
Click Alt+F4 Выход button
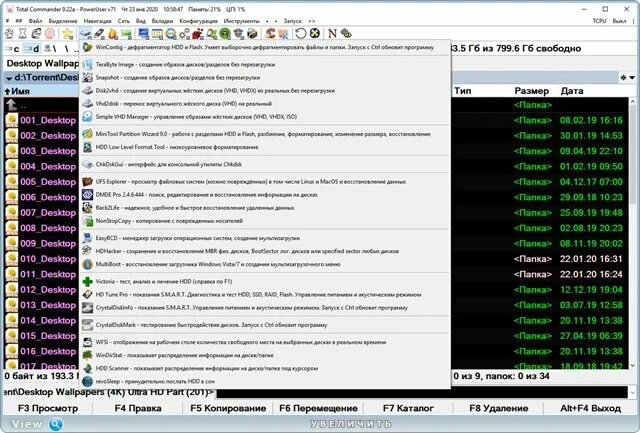pyautogui.click(x=590, y=408)
